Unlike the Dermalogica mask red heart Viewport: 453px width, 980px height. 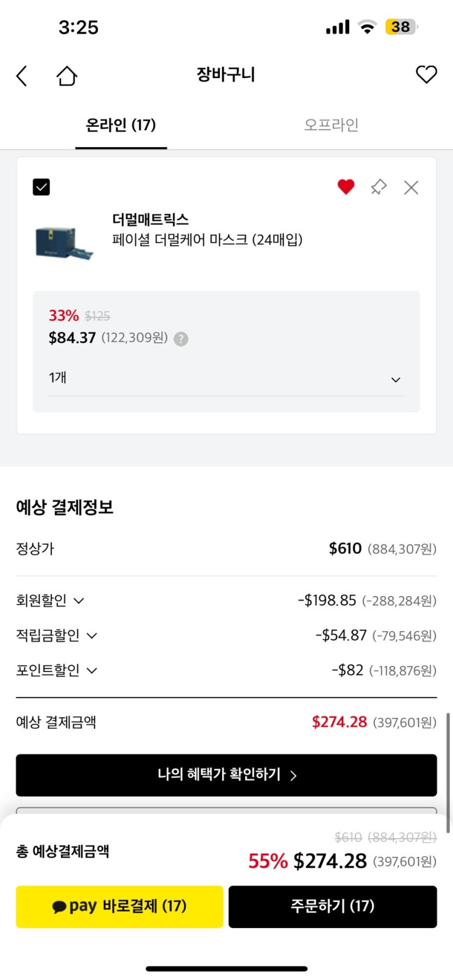(346, 187)
